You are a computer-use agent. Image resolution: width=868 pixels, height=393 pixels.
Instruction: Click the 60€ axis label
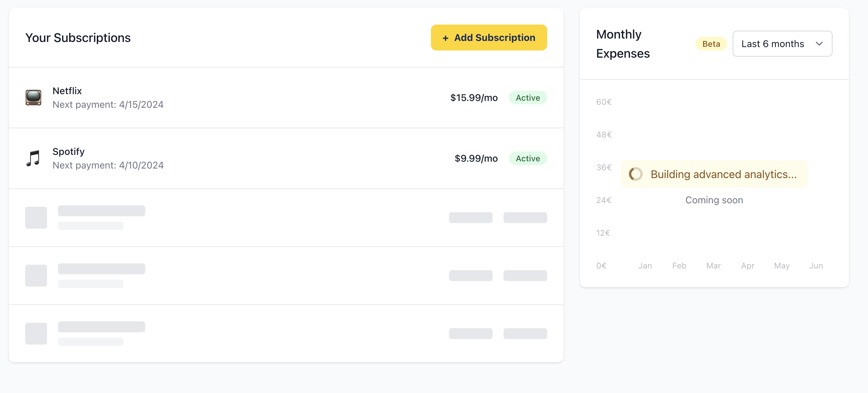(x=604, y=102)
